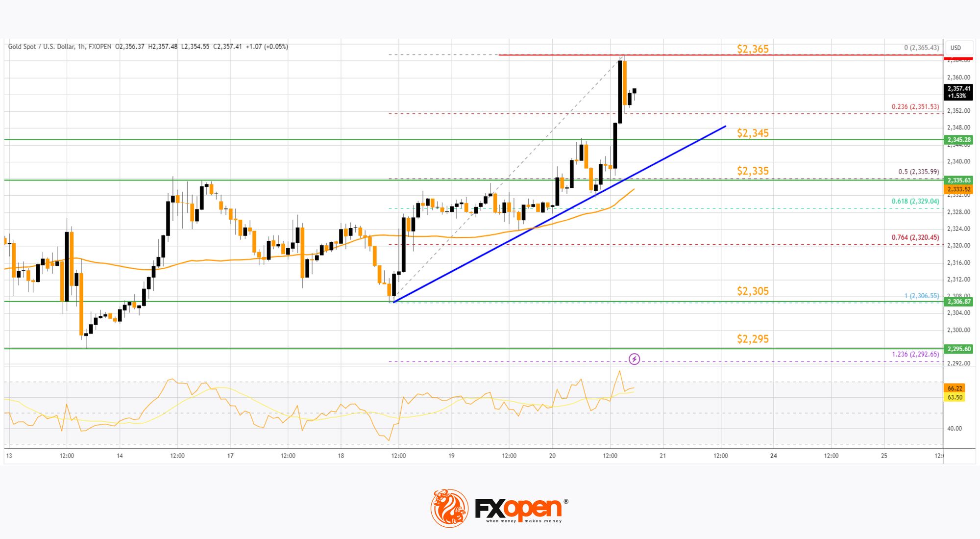Click the purple lightning event icon
This screenshot has height=539, width=980.
(x=634, y=359)
